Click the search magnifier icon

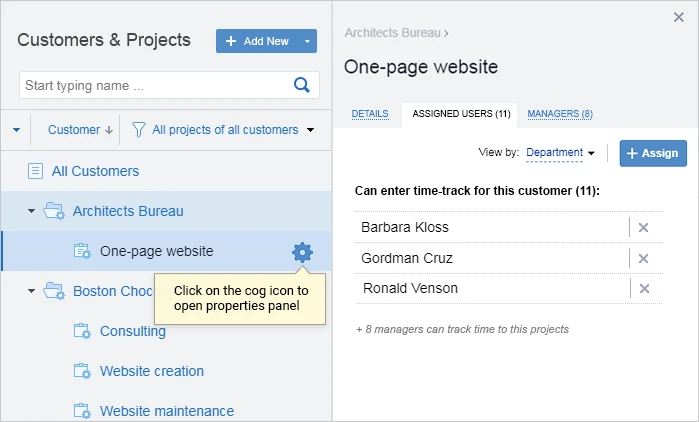tap(302, 85)
